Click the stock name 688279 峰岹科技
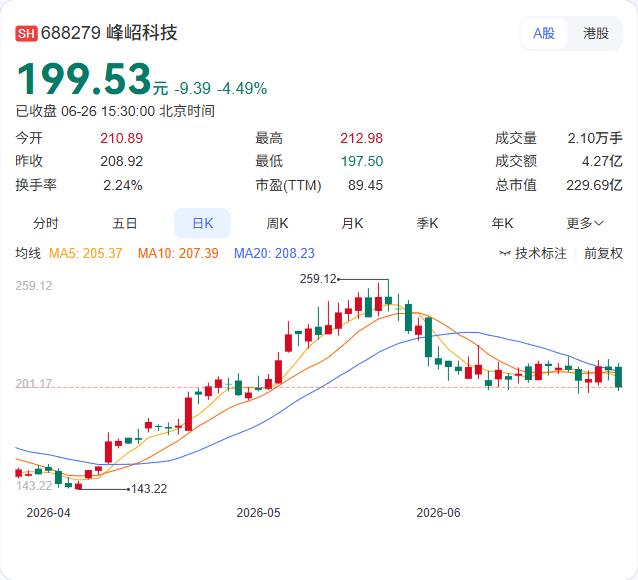This screenshot has width=638, height=580. 109,33
